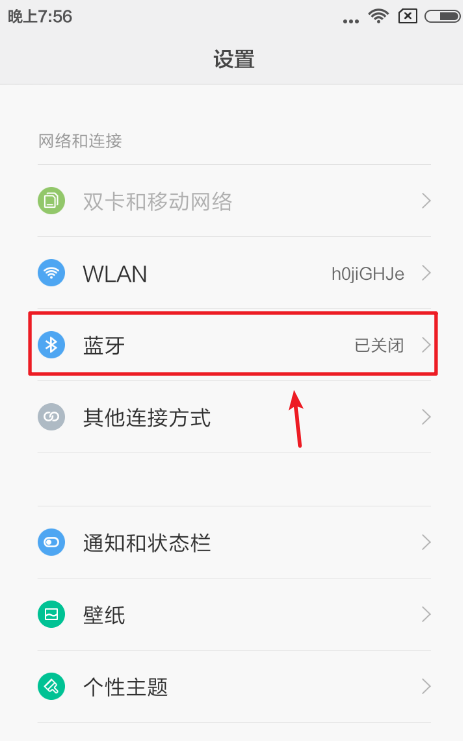This screenshot has height=741, width=463.
Task: Tap the wifi signal icon in status bar
Action: coord(378,16)
